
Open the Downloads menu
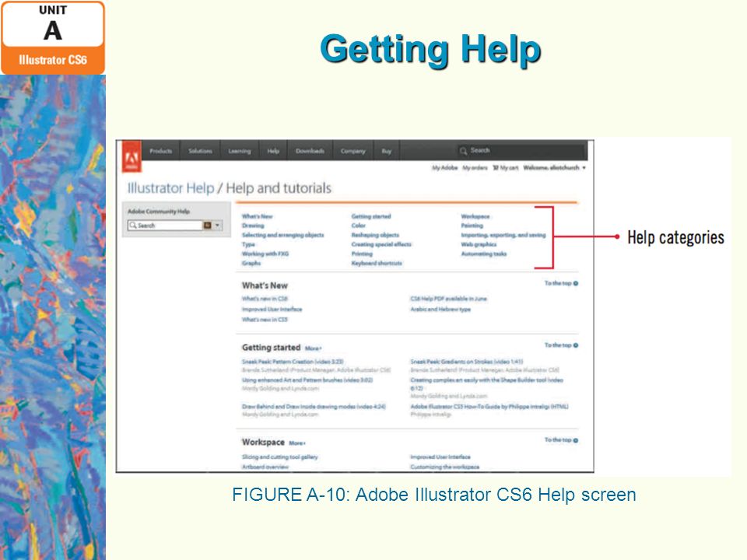coord(310,151)
